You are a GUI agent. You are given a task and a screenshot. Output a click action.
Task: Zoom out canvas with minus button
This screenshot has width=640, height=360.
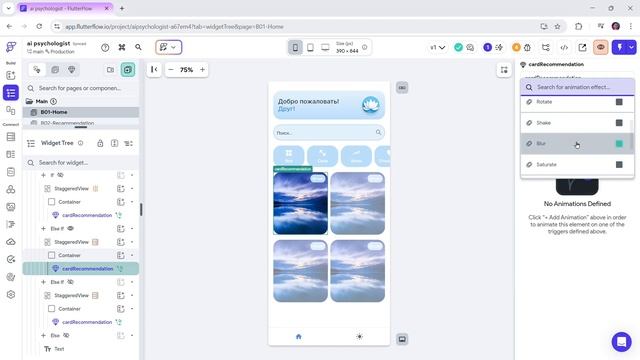(171, 70)
